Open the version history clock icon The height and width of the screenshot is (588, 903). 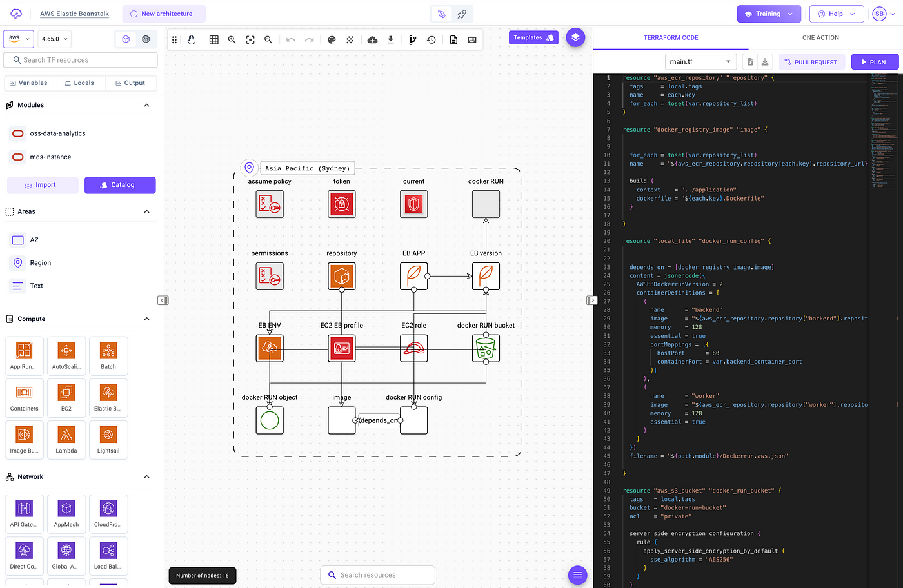(x=431, y=40)
